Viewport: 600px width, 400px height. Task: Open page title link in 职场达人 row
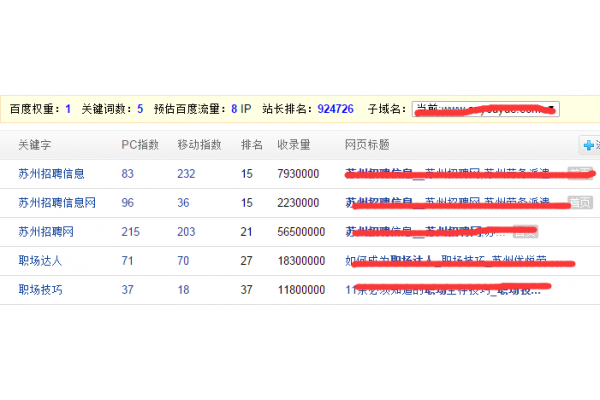tap(446, 261)
